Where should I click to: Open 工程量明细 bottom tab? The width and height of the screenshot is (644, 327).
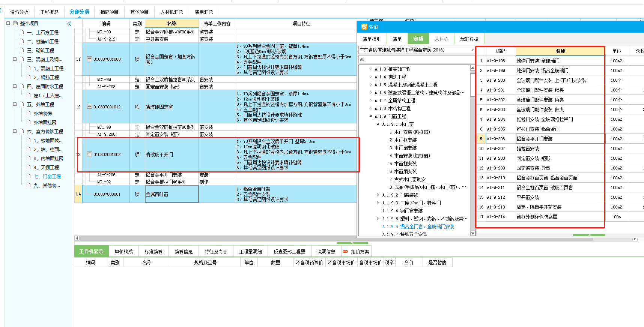coord(251,252)
